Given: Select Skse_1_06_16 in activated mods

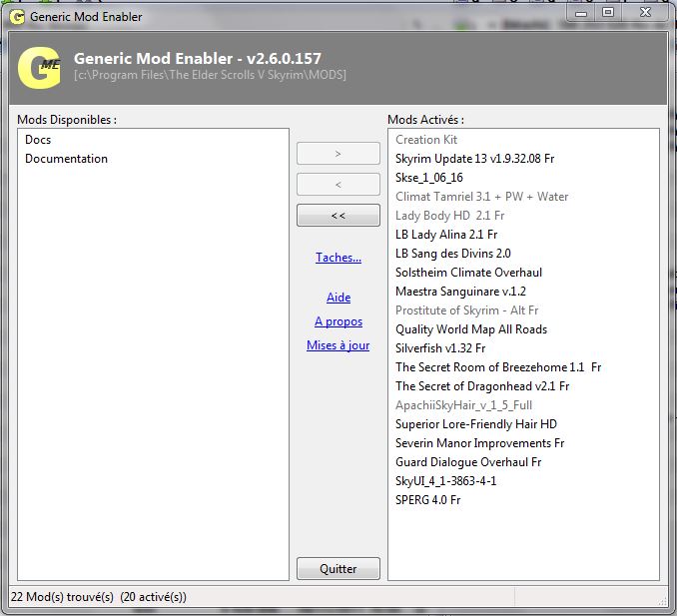Looking at the screenshot, I should click(x=428, y=178).
